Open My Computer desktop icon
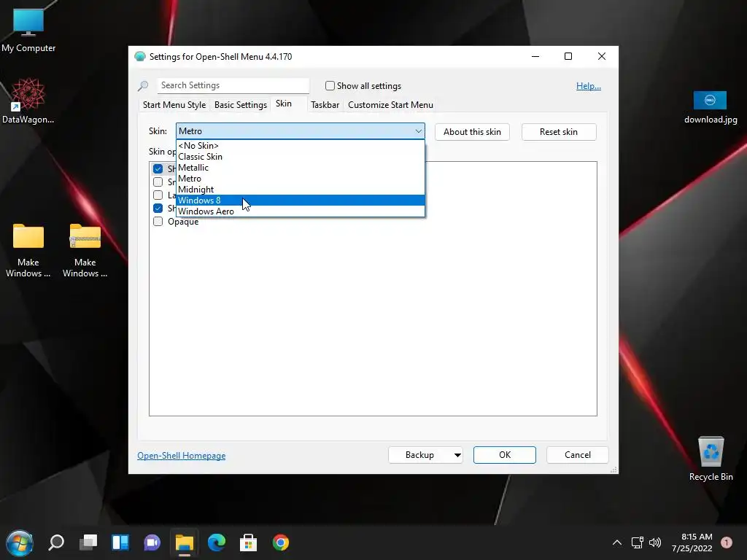The image size is (747, 560). click(28, 29)
